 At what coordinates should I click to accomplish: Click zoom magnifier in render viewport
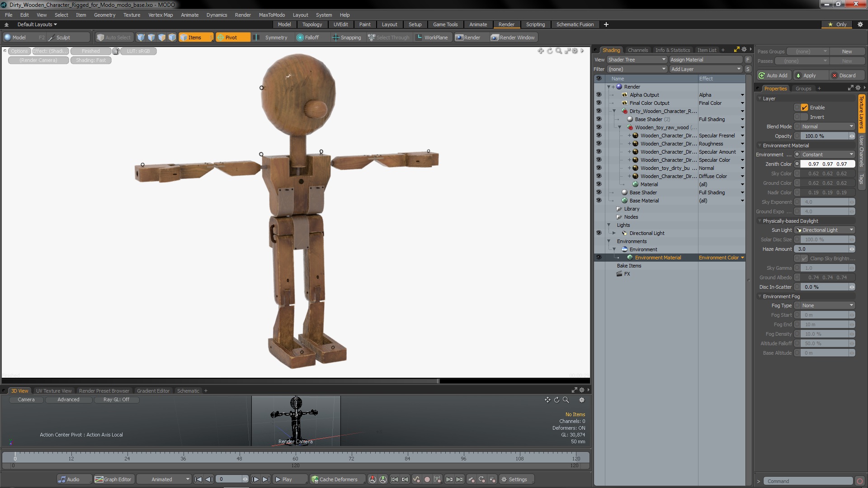559,51
